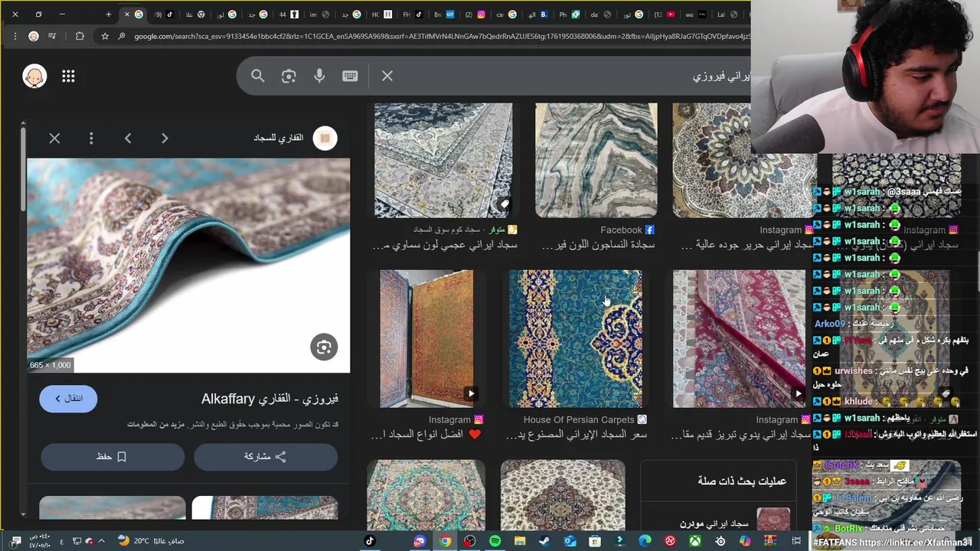
Task: Switch to the tab labelled 44
Action: [x=289, y=14]
